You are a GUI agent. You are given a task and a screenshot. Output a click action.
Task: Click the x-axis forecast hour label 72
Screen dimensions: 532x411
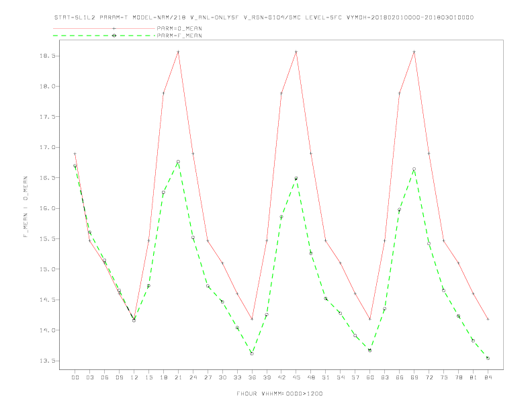(429, 377)
